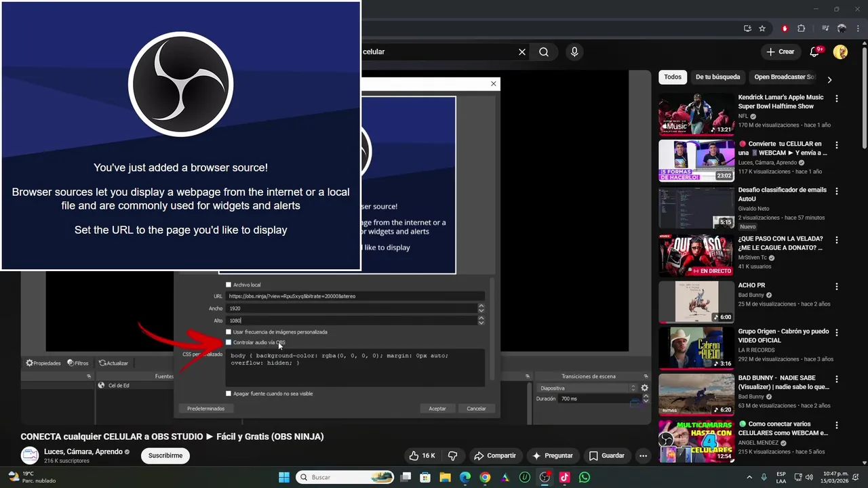The height and width of the screenshot is (488, 868).
Task: Select the Open Broadcaster chip
Action: point(785,77)
